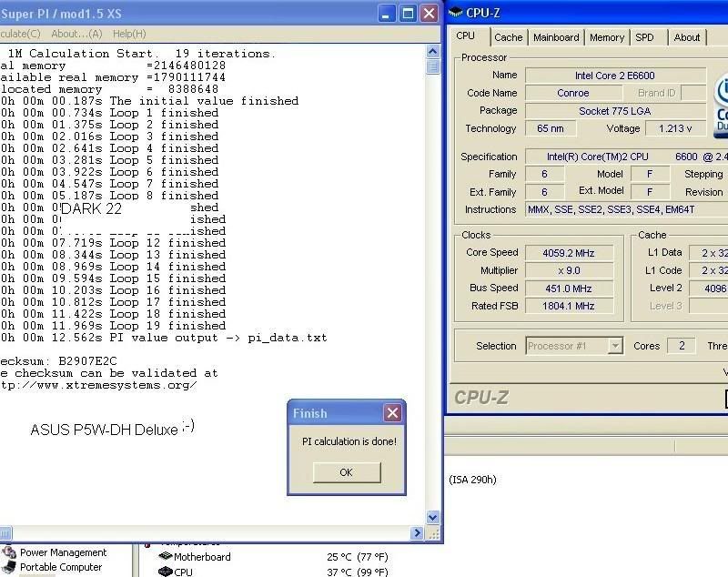
Task: Click the Motherboard sensor chip icon
Action: pyautogui.click(x=166, y=556)
